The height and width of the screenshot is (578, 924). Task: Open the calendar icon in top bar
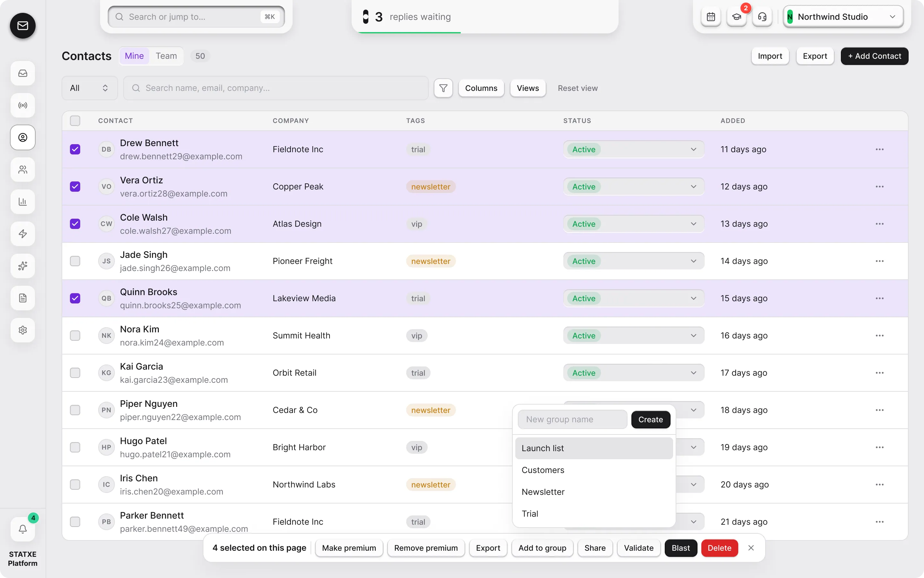711,17
